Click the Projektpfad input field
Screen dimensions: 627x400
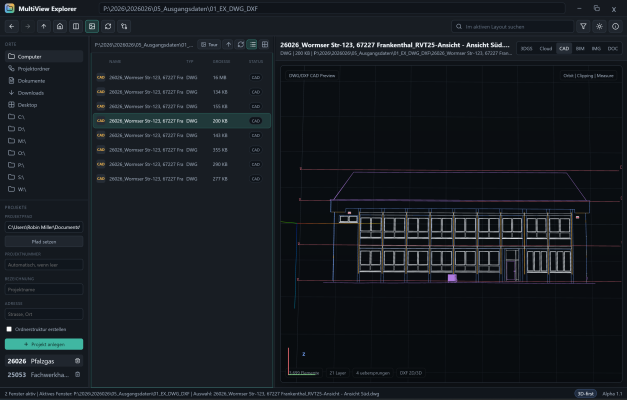44,227
